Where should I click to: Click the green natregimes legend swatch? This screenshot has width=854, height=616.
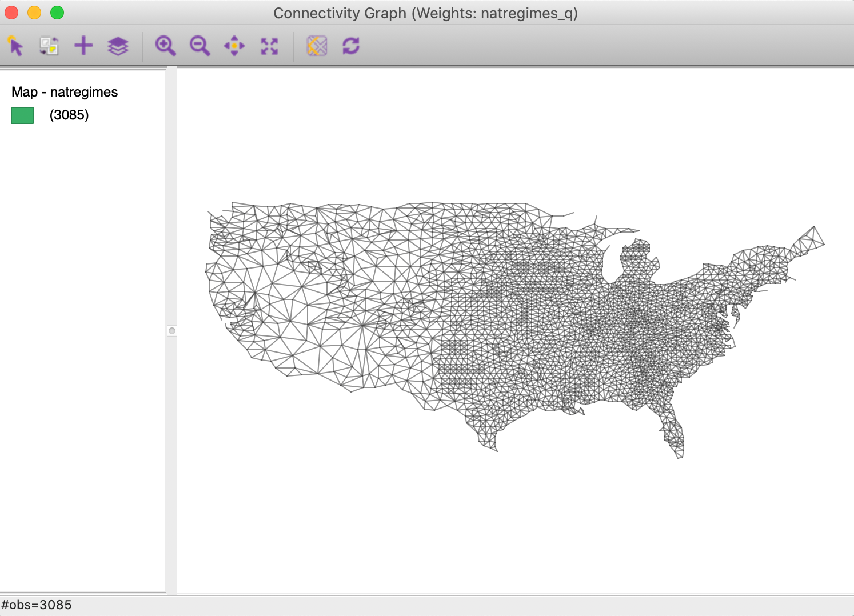point(22,115)
